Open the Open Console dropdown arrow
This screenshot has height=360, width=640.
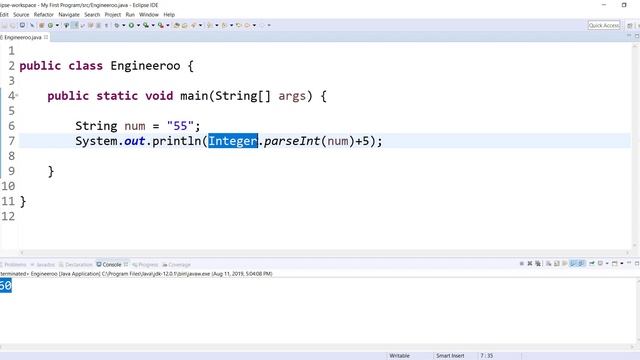(x=622, y=263)
